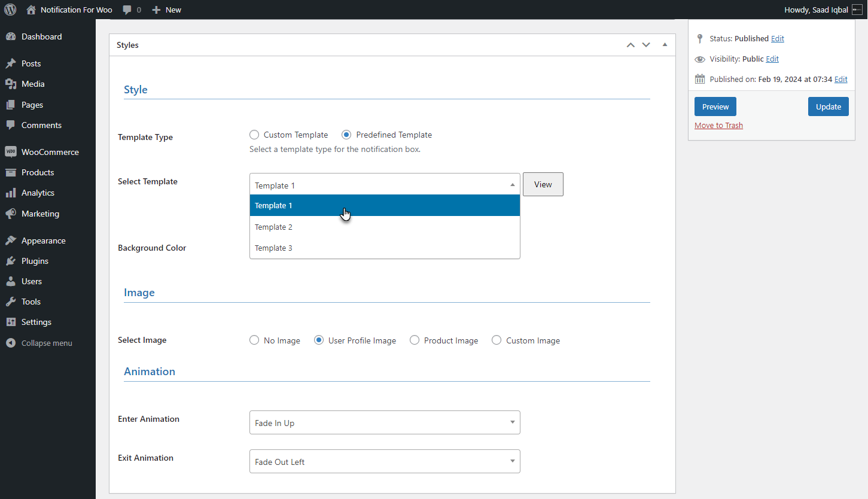This screenshot has height=499, width=868.
Task: Open the Appearance menu item
Action: click(48, 241)
